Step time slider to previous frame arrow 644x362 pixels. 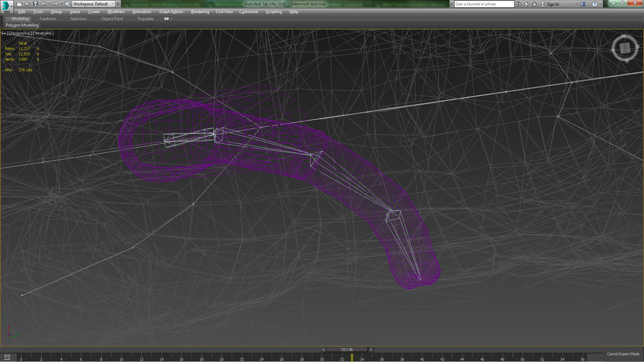click(324, 349)
